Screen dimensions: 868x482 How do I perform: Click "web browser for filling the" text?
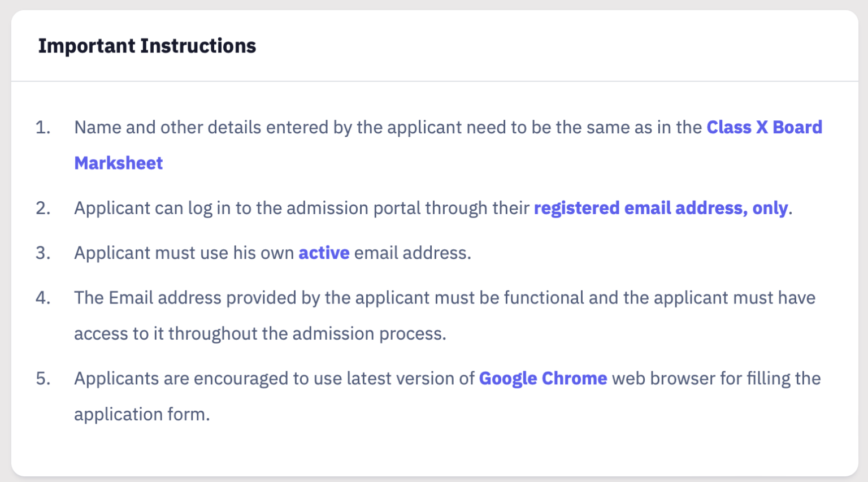tap(716, 378)
